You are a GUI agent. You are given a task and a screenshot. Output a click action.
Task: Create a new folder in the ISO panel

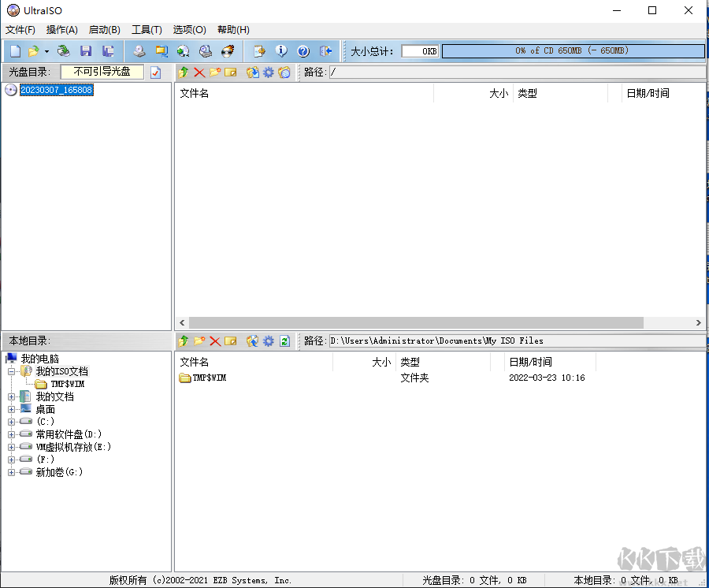point(214,72)
